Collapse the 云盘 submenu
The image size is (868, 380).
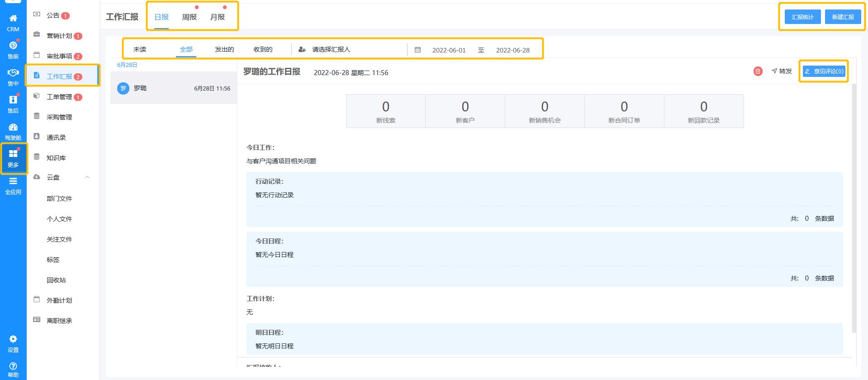pyautogui.click(x=87, y=177)
